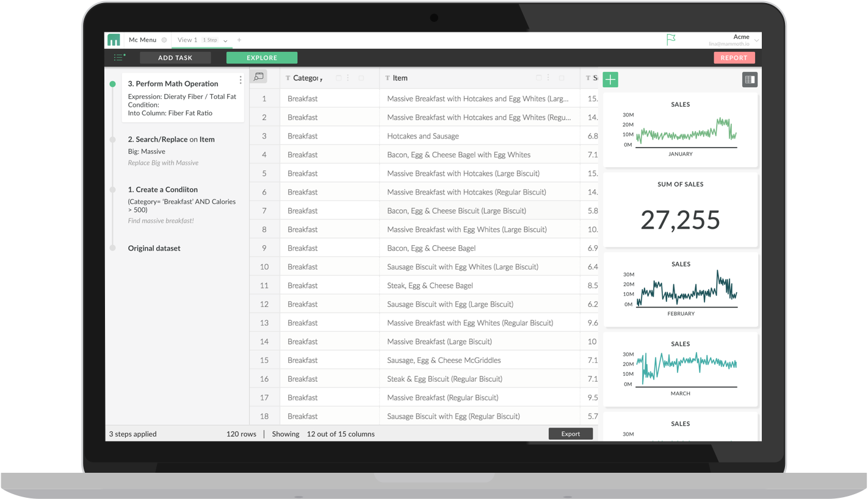Click the task history list icon
The width and height of the screenshot is (868, 499).
click(118, 57)
